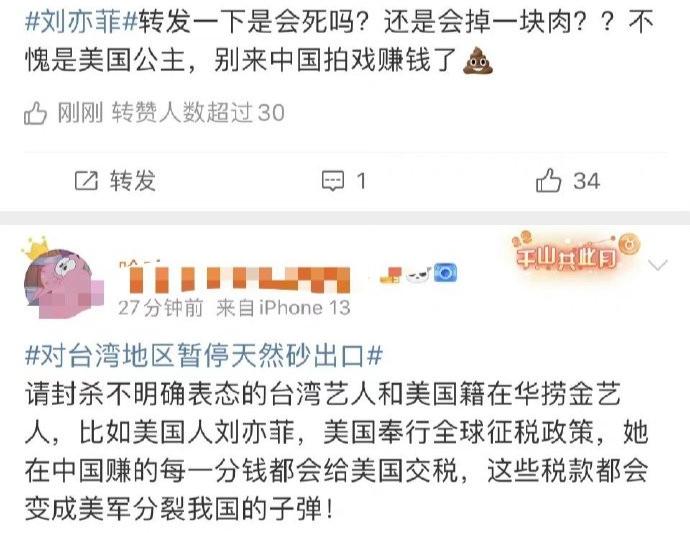Screen dimensions: 690x533
Task: Tap the poop emoji in first post
Action: click(x=478, y=61)
